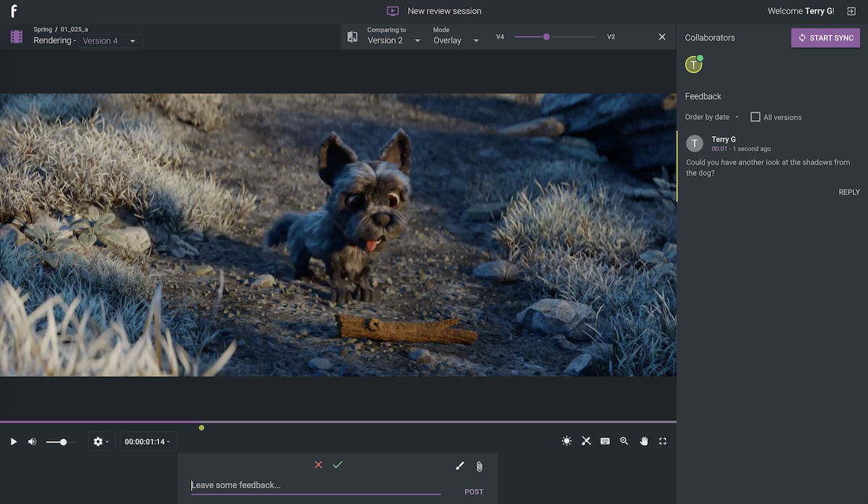868x504 pixels.
Task: Click the brightness adjustment icon
Action: point(566,441)
